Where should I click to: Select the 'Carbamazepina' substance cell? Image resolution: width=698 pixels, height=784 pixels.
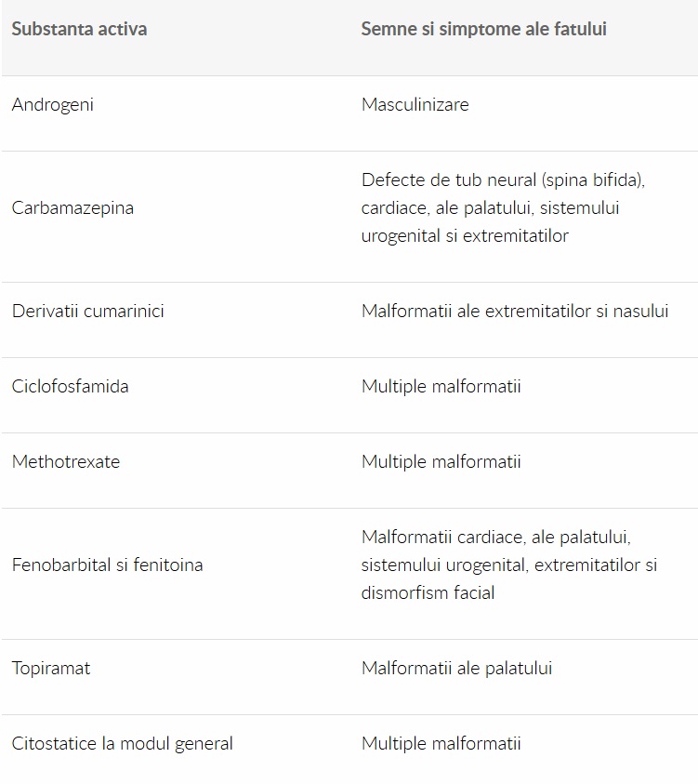(72, 207)
